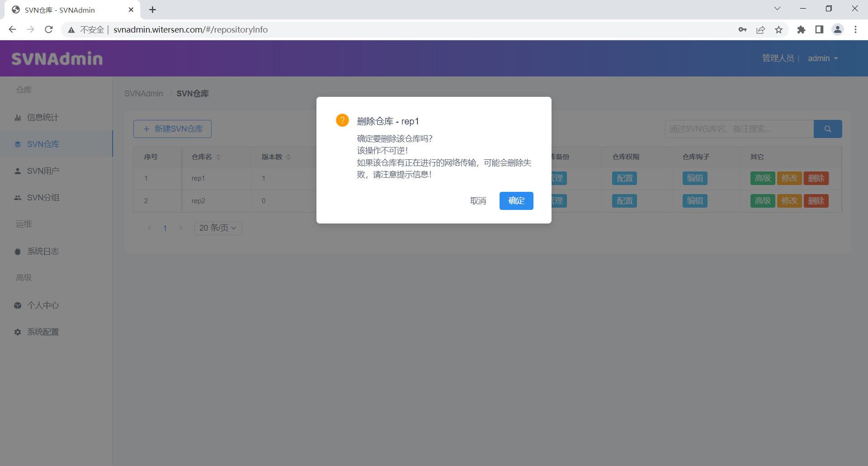Click browser back arrow
Screen dimensions: 868x466
12,29
